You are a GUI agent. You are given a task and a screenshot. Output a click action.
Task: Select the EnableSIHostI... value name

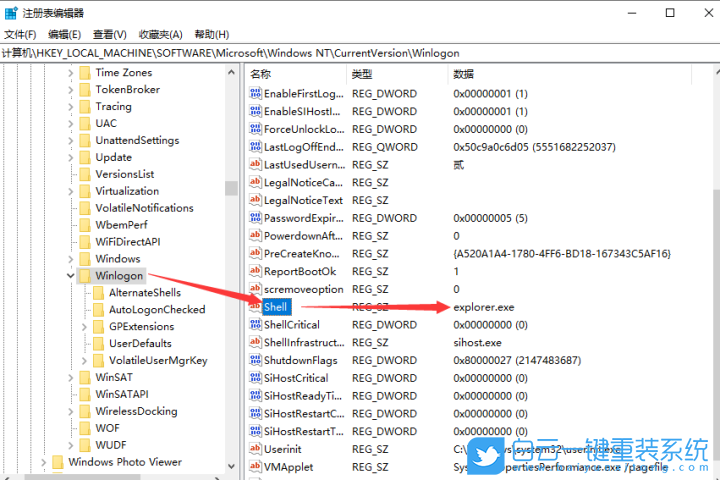(x=302, y=112)
